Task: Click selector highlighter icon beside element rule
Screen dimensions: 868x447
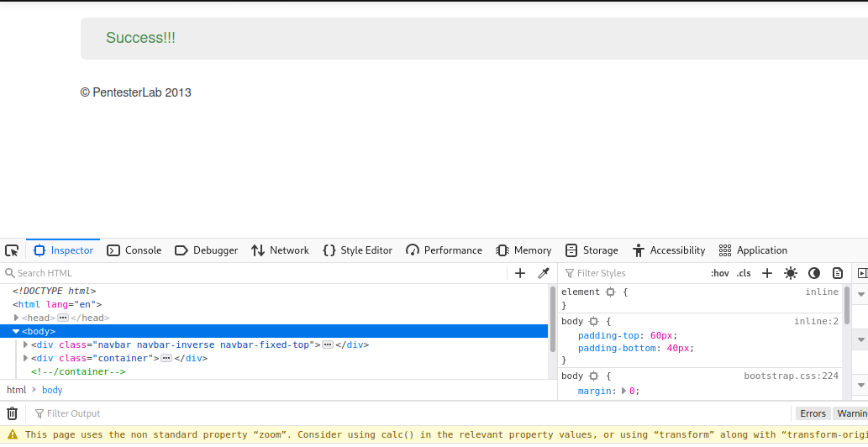Action: [611, 292]
